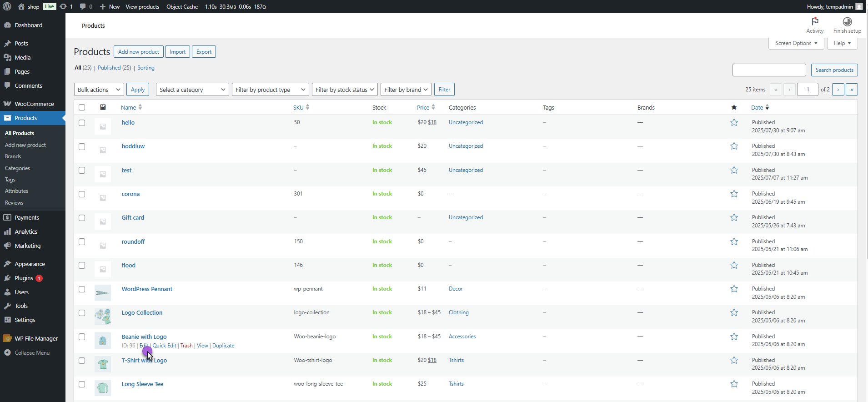Image resolution: width=868 pixels, height=402 pixels.
Task: Click Quick Edit under Beanie with Logo
Action: pos(164,346)
